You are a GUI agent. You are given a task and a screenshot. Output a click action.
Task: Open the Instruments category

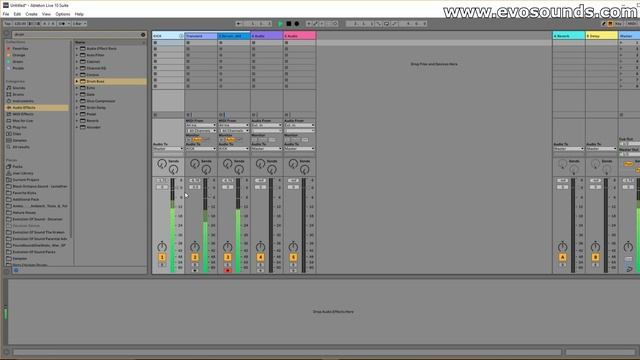click(23, 101)
